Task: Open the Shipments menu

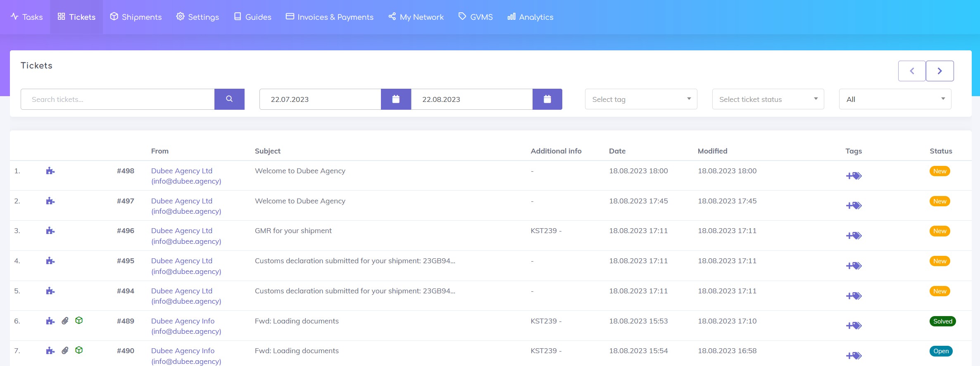Action: click(x=136, y=17)
